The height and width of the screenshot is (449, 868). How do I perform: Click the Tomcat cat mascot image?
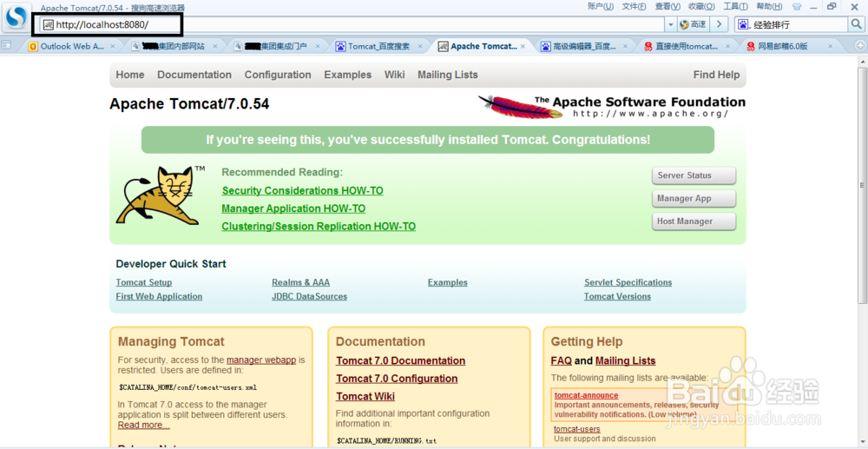[160, 195]
